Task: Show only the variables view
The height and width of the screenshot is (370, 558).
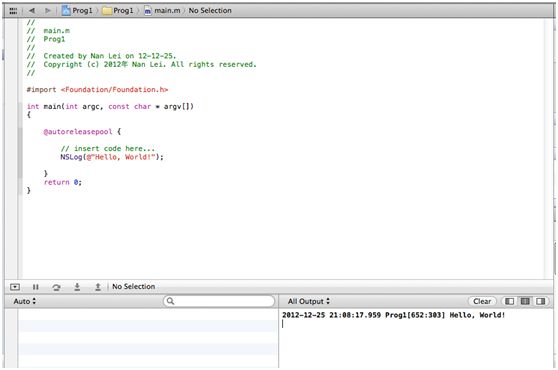Action: coord(510,301)
